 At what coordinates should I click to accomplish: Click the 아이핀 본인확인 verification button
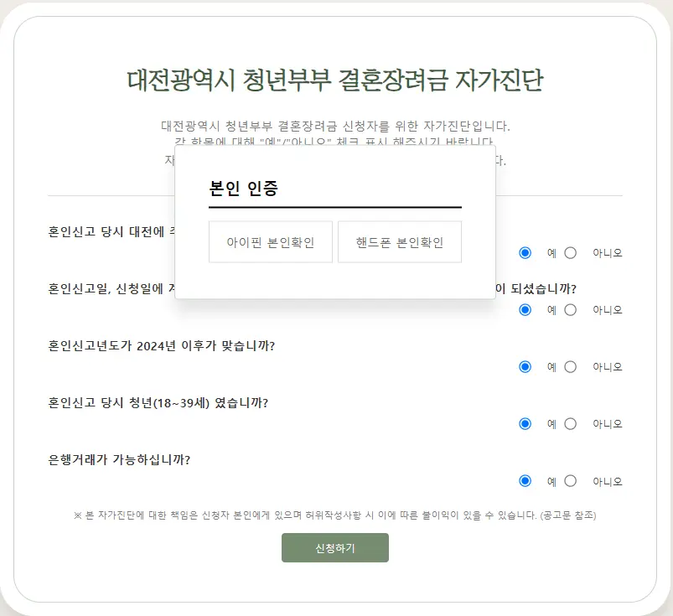tap(270, 241)
